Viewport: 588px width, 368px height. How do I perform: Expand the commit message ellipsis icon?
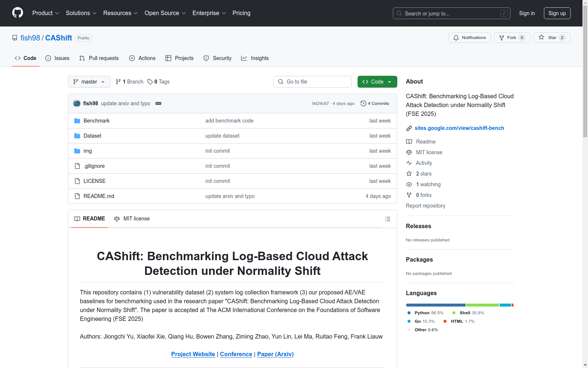158,103
